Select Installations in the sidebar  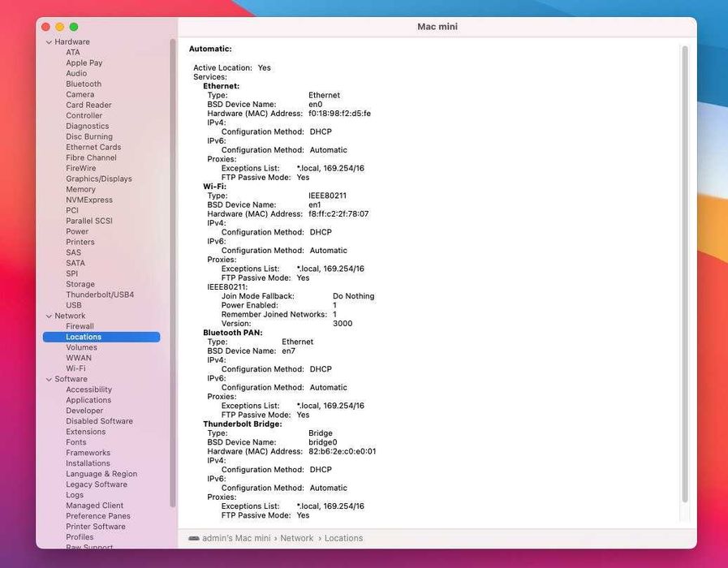[88, 463]
